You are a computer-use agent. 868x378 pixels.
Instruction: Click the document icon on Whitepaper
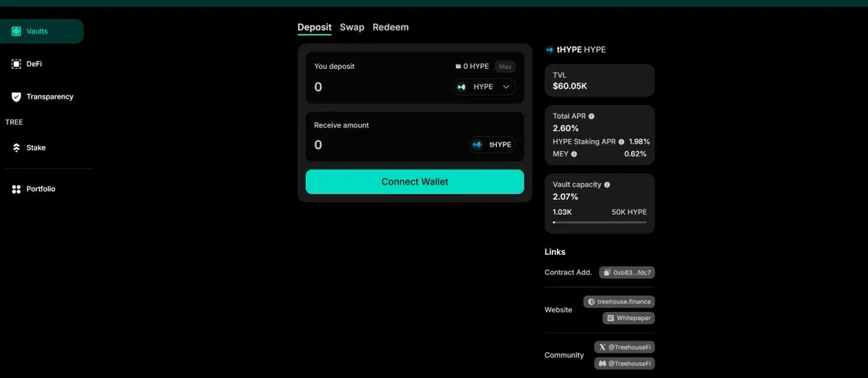tap(610, 318)
